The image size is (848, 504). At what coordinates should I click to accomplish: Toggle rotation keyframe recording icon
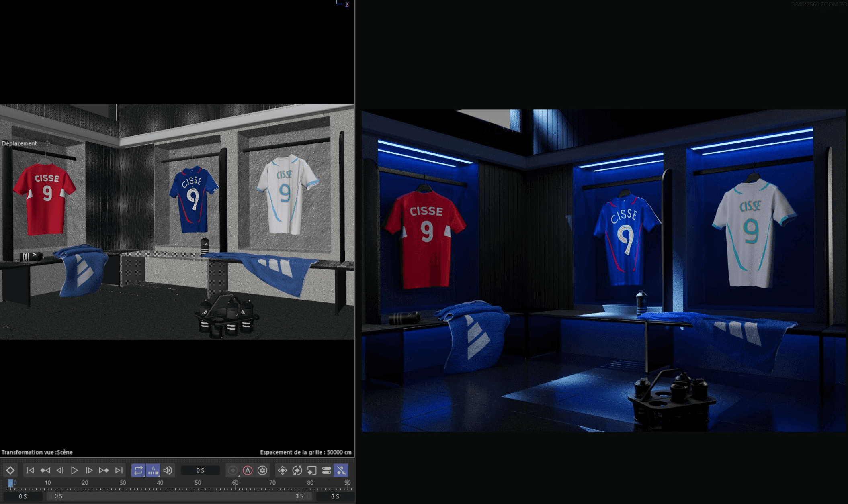point(297,470)
